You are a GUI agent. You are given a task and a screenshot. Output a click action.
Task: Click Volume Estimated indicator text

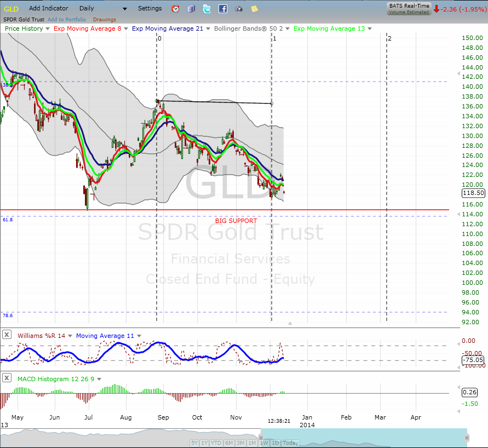(x=409, y=12)
